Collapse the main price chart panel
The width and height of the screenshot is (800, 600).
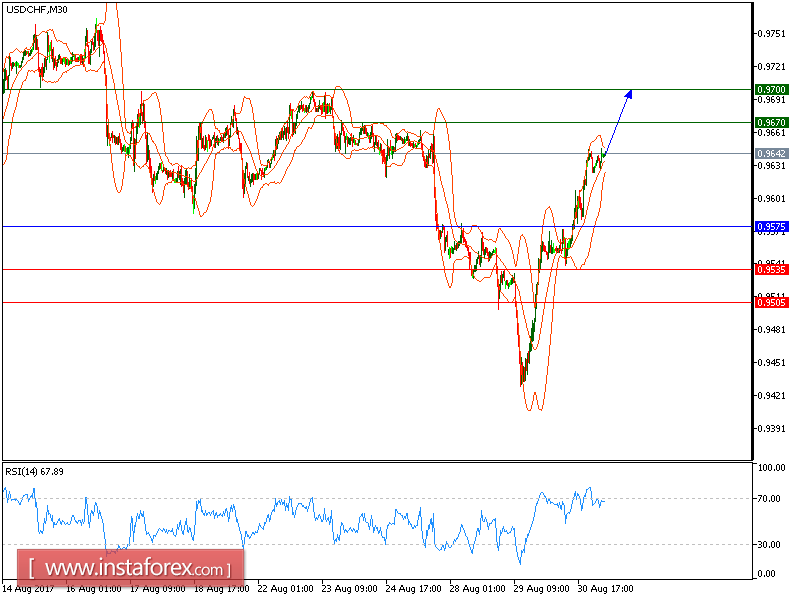pos(375,230)
